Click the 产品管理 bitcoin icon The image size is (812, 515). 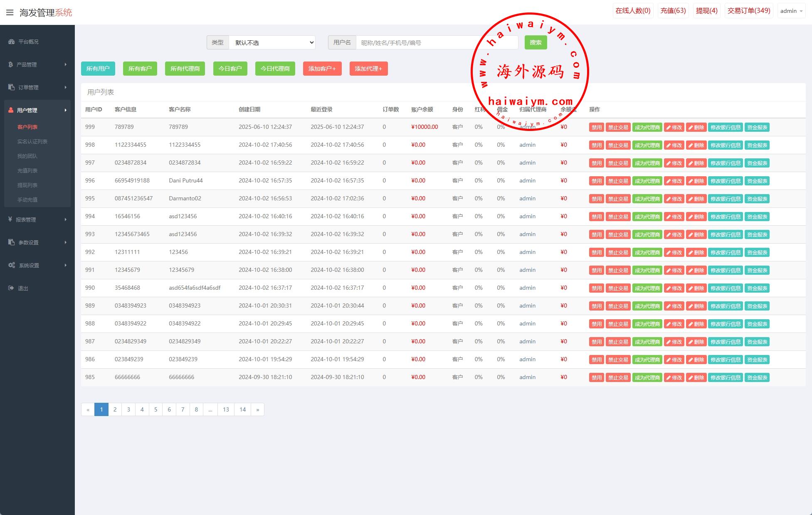point(10,64)
